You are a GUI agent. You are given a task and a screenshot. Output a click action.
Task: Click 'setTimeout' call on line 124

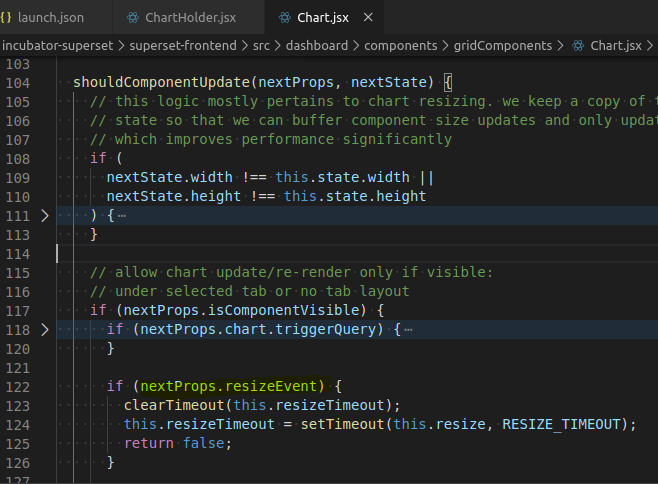click(342, 424)
